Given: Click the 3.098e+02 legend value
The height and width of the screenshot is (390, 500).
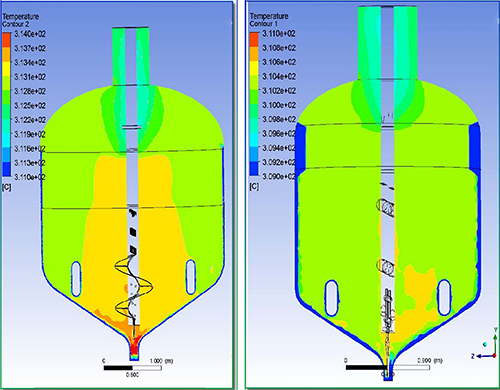Looking at the screenshot, I should [x=279, y=119].
